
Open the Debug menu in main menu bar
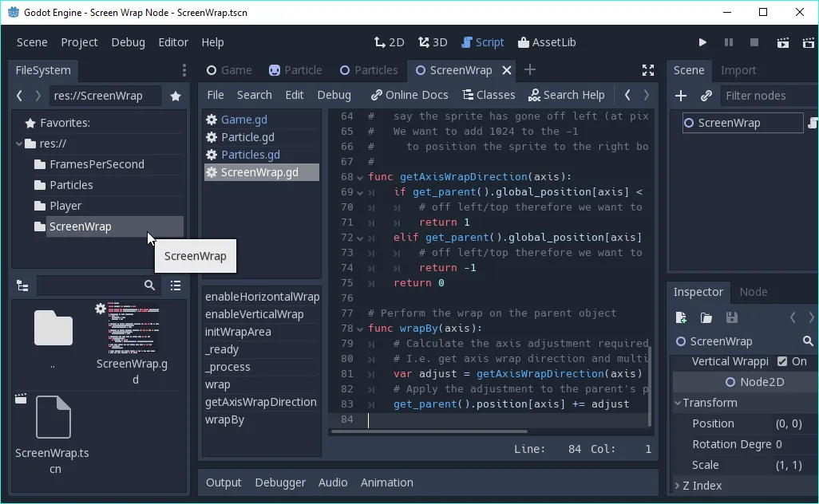(128, 43)
